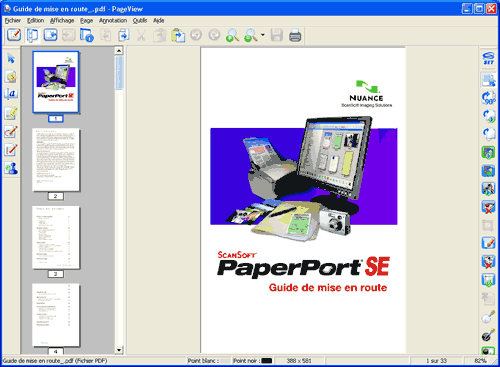
Task: Pick the highlighter annotation tool
Action: (x=11, y=113)
